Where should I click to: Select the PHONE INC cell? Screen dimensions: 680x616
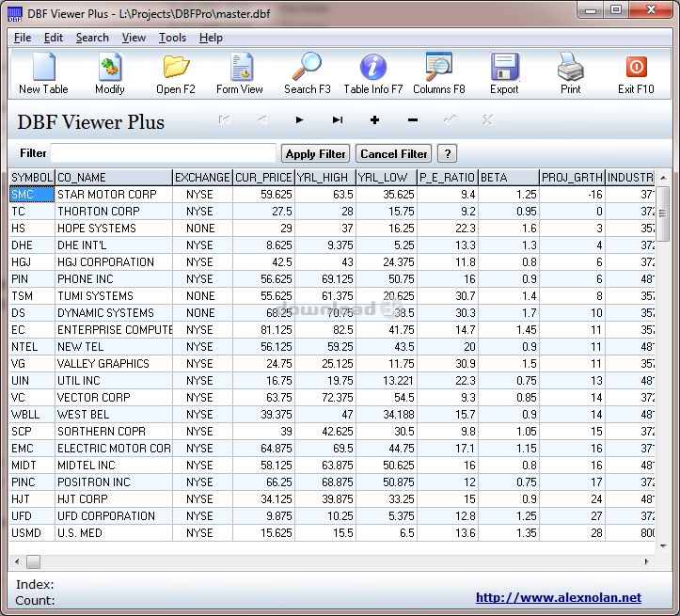click(x=114, y=279)
